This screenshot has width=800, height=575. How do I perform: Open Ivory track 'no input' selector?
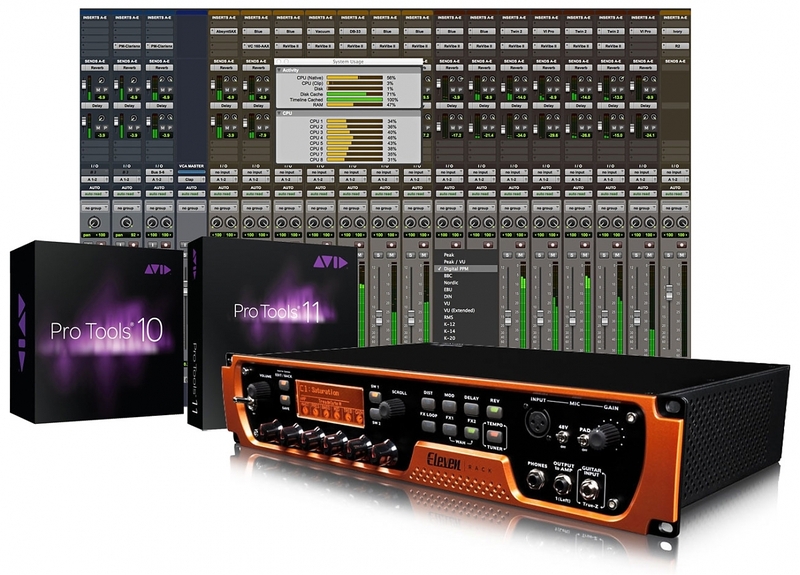(x=675, y=172)
